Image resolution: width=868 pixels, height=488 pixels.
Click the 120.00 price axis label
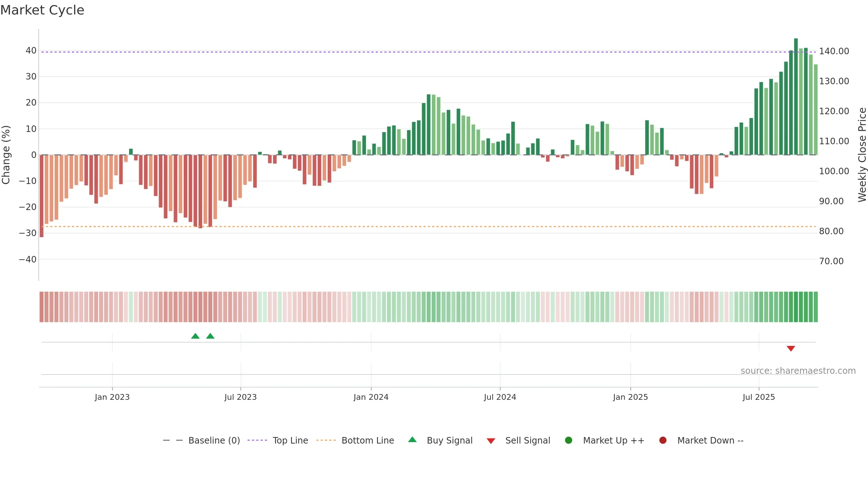pos(834,111)
